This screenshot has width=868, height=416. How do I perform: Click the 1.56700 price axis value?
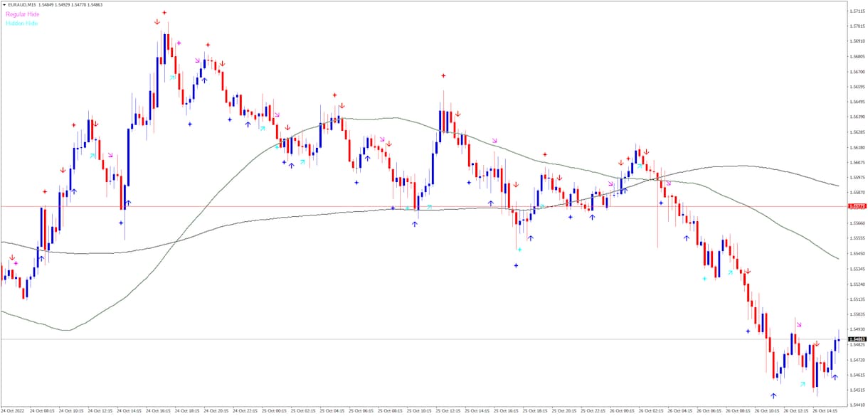pos(857,72)
